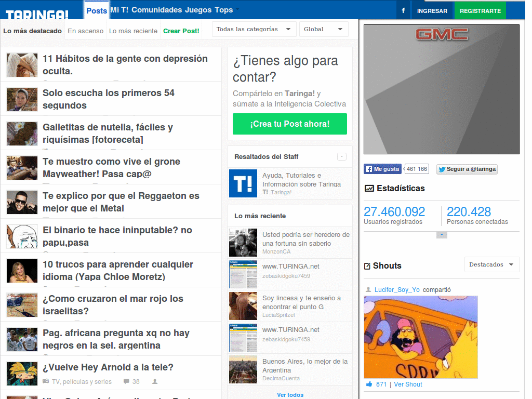Viewport: 532px width, 399px height.
Task: Open Taringa's Facebook page via the header icon
Action: coord(403,10)
